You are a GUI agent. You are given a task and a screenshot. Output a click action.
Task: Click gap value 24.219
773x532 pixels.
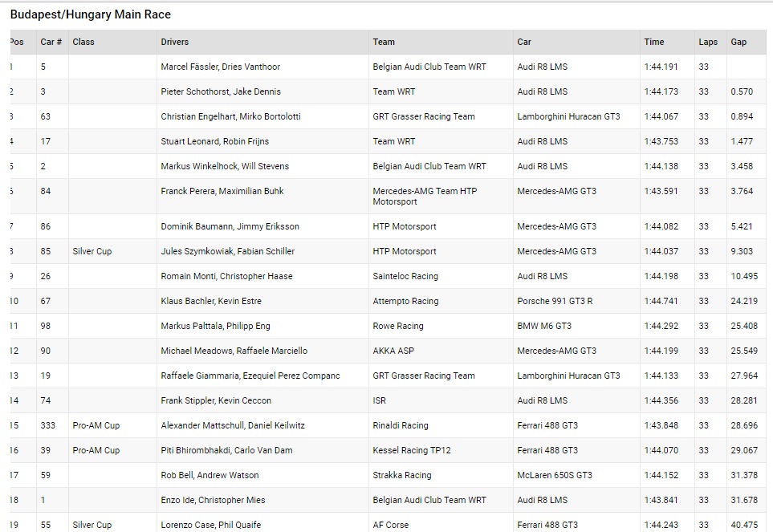pos(744,301)
